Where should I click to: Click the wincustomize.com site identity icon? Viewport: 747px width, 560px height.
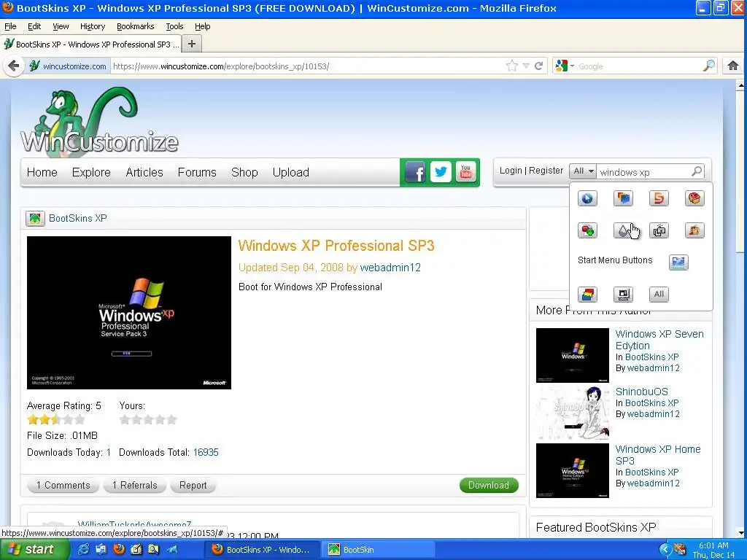click(68, 66)
